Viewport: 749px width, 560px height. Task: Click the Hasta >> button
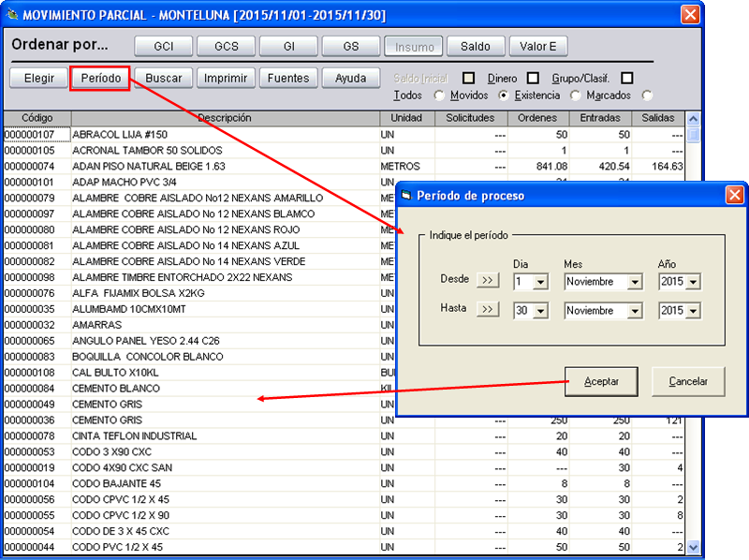488,309
